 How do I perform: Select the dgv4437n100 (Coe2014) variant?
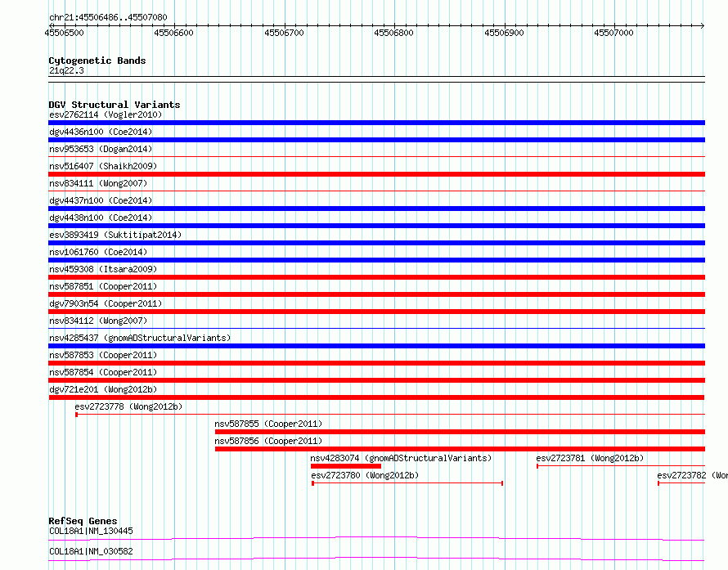[x=101, y=200]
